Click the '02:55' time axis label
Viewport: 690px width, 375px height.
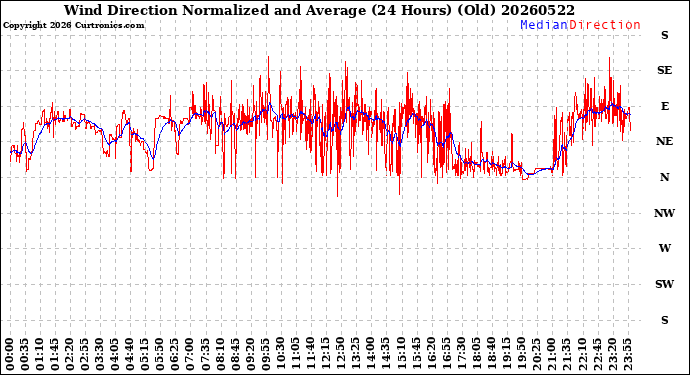click(85, 354)
